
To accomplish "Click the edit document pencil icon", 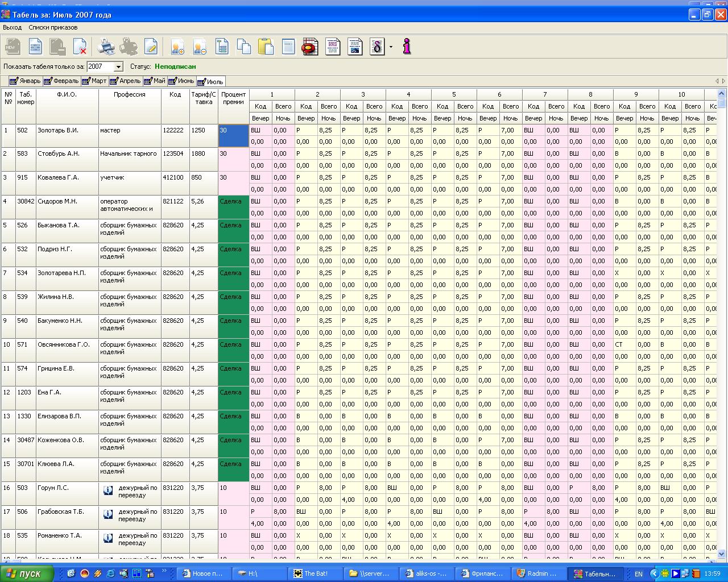I will 151,47.
